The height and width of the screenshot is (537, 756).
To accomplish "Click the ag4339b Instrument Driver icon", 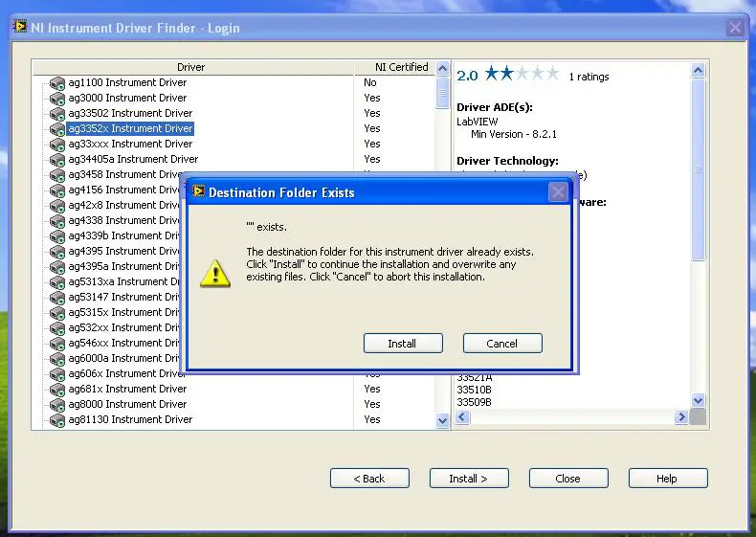I will pyautogui.click(x=57, y=236).
